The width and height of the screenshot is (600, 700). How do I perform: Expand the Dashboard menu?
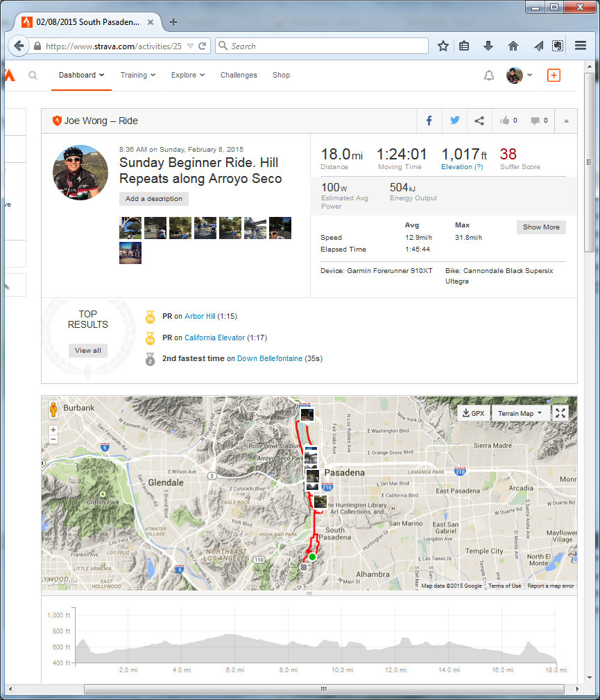tap(81, 75)
